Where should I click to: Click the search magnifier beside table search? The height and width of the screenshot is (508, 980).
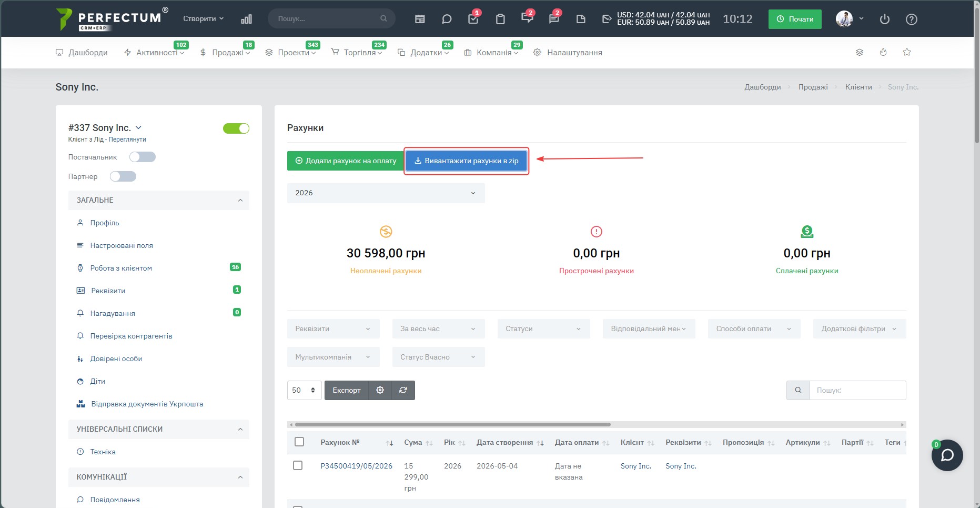[x=798, y=390]
